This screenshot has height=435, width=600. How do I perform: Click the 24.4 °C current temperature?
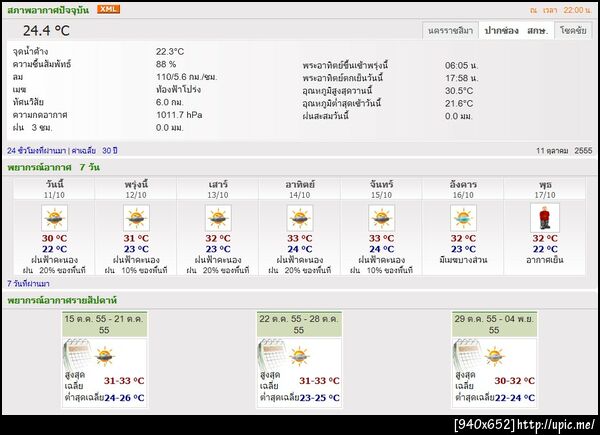click(46, 31)
